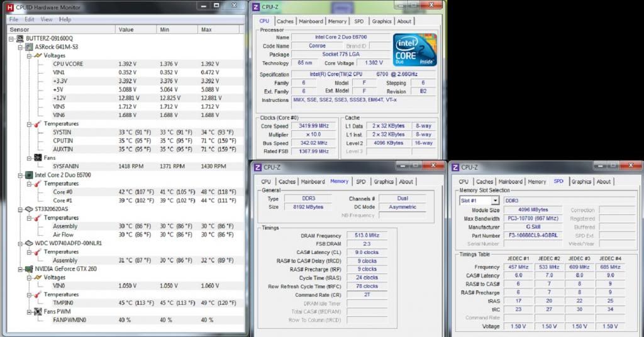Click the NVIDIA GeForce GTX 260 card icon
This screenshot has width=644, height=337.
[29, 269]
